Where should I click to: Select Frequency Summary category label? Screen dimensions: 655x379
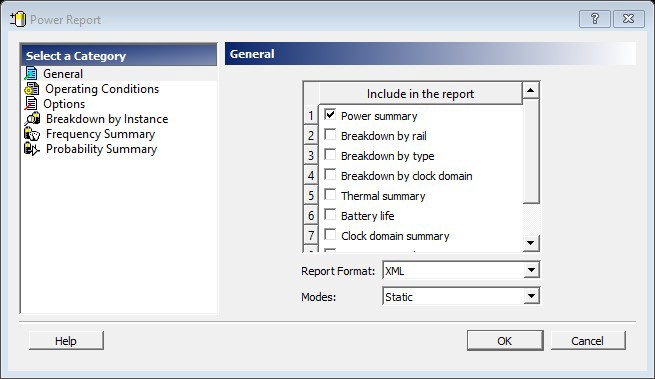click(x=100, y=134)
